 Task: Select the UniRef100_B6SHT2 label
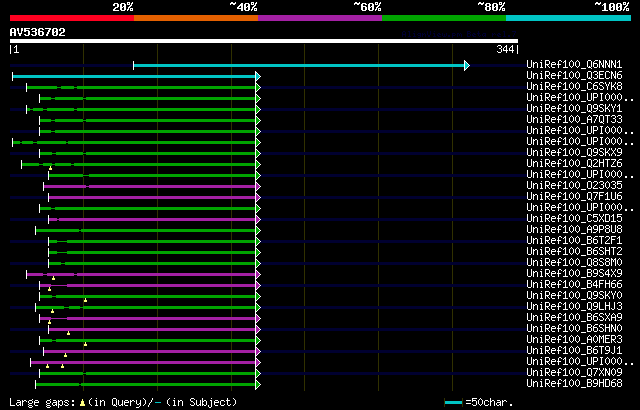tap(574, 252)
